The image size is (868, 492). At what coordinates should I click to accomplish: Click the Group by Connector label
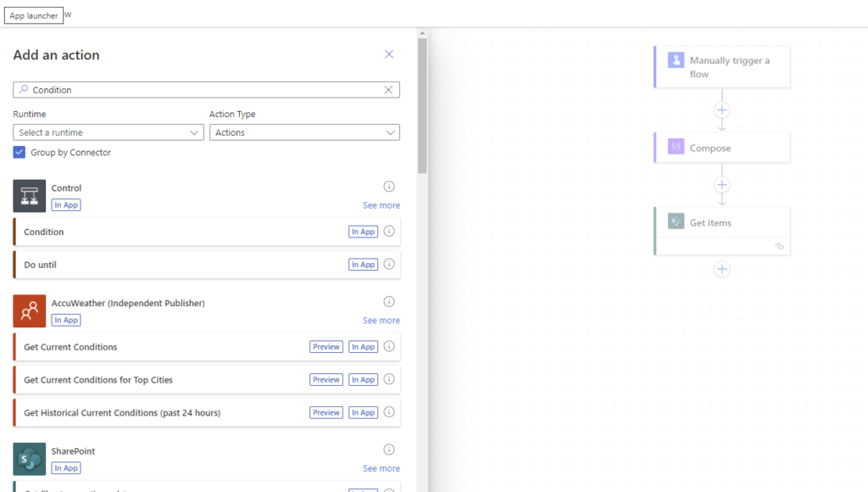tap(71, 153)
